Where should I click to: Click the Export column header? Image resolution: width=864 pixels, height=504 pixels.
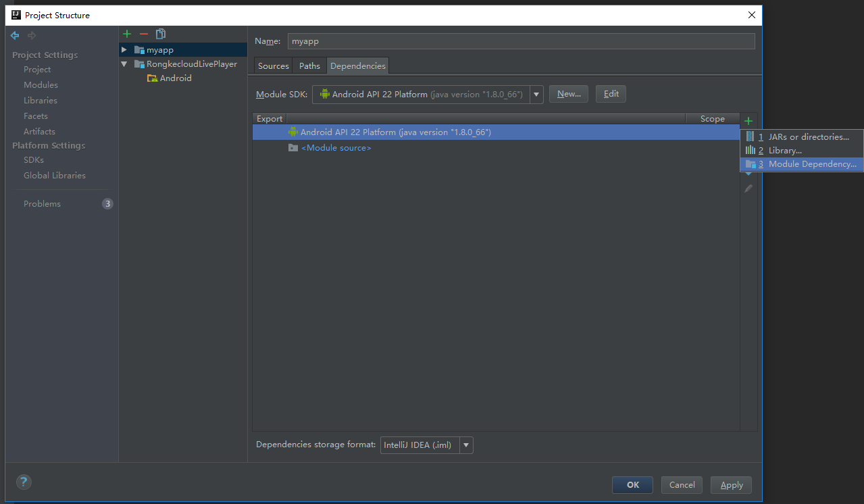[270, 119]
